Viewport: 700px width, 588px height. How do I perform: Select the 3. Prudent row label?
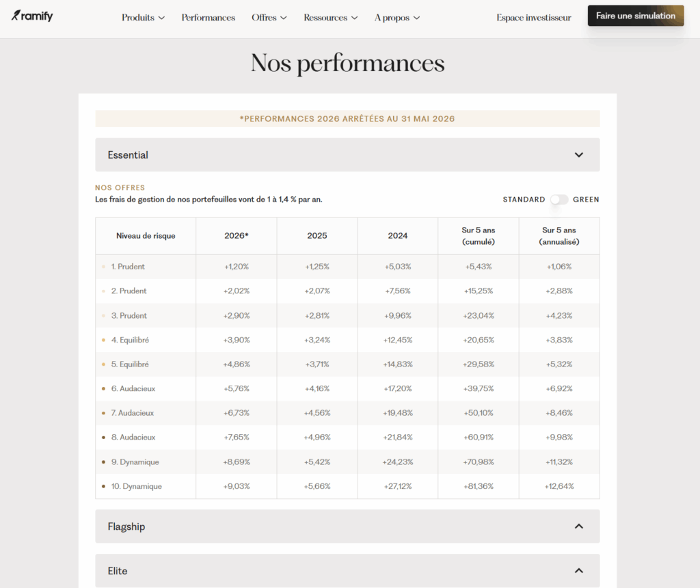(129, 316)
